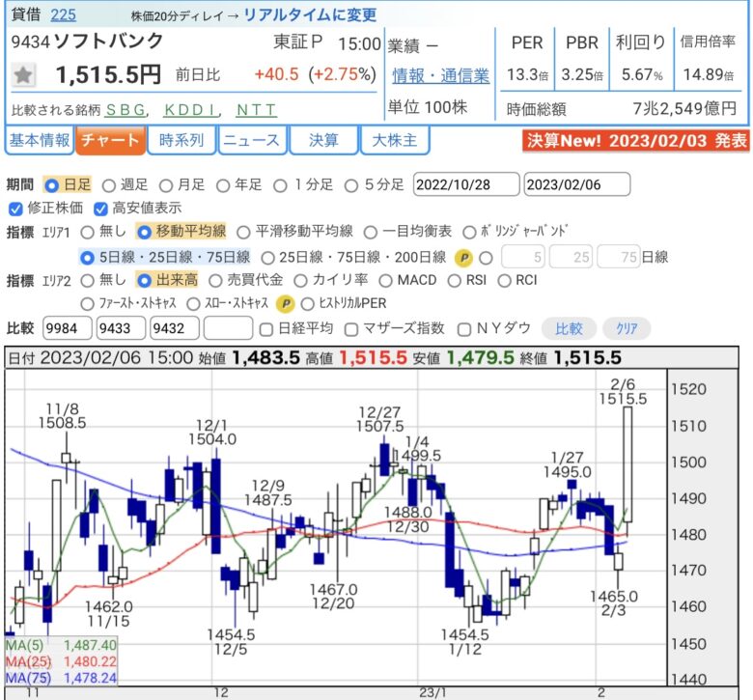Click リアルタイムに変更 link

310,14
